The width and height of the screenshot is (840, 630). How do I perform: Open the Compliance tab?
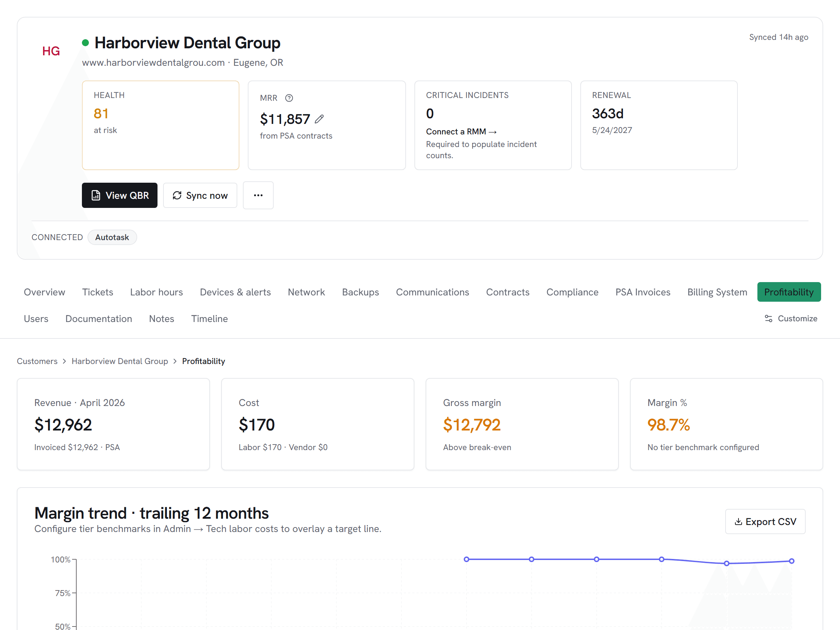coord(572,292)
